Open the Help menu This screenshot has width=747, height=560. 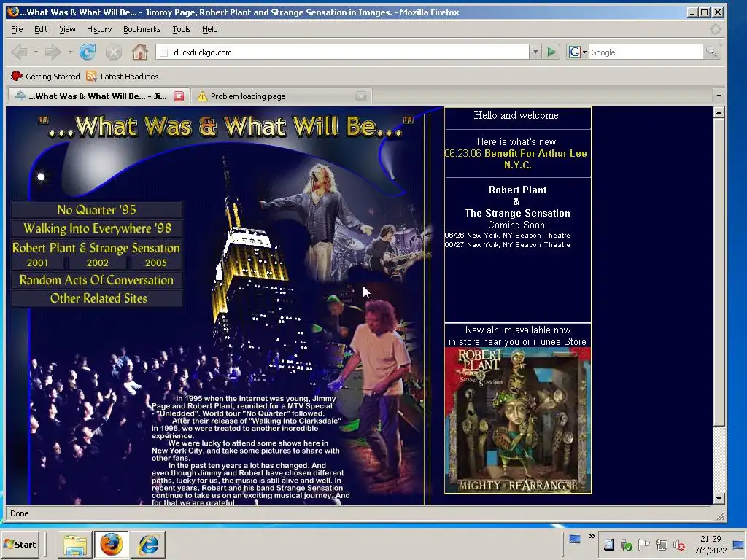click(x=209, y=29)
